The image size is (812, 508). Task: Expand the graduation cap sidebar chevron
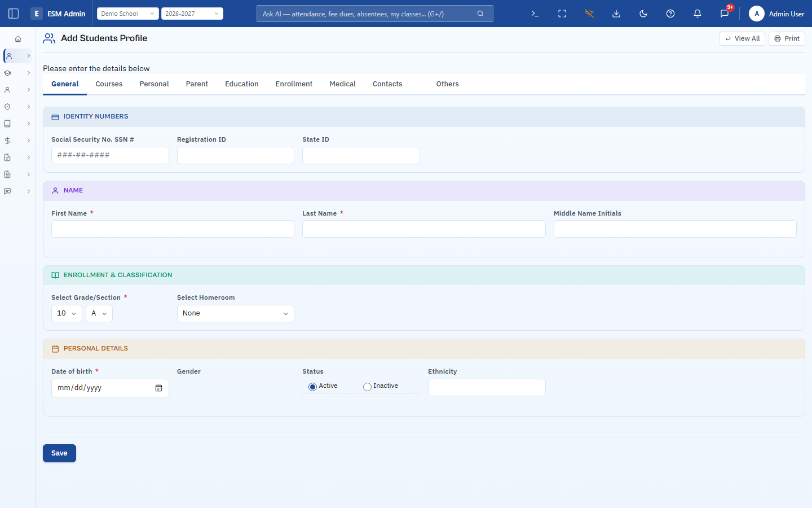[x=28, y=73]
